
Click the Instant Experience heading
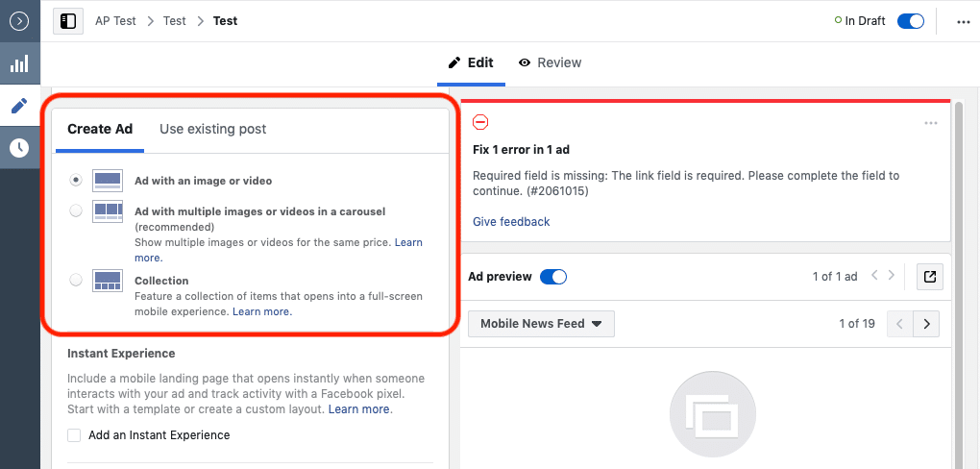(121, 354)
